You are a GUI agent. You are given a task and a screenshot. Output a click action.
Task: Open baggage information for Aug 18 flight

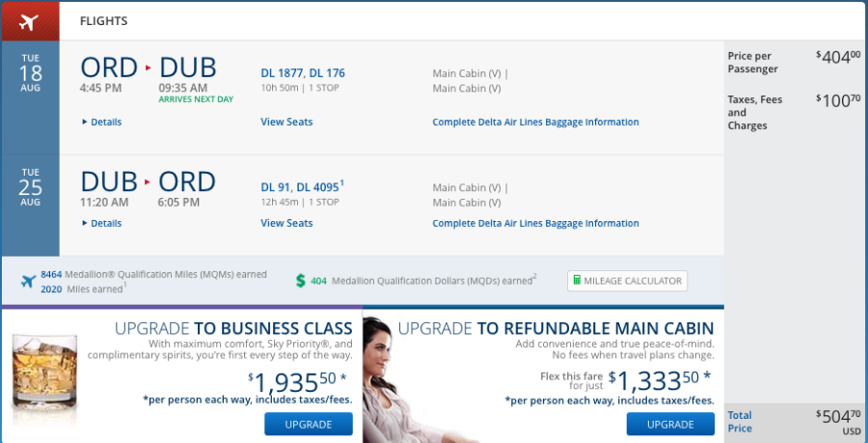pyautogui.click(x=535, y=122)
